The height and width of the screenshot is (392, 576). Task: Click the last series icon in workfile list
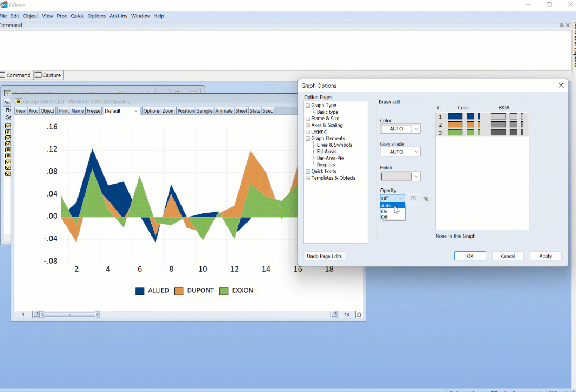pyautogui.click(x=8, y=174)
